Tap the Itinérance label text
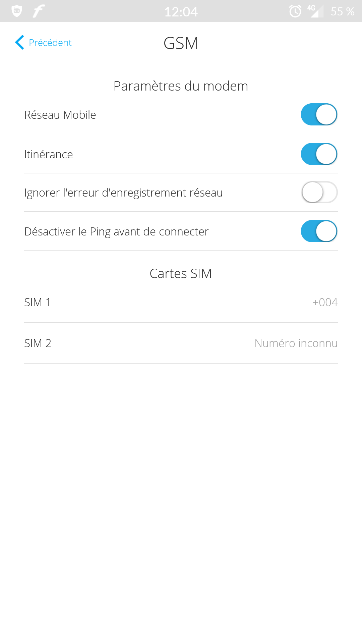 point(49,154)
